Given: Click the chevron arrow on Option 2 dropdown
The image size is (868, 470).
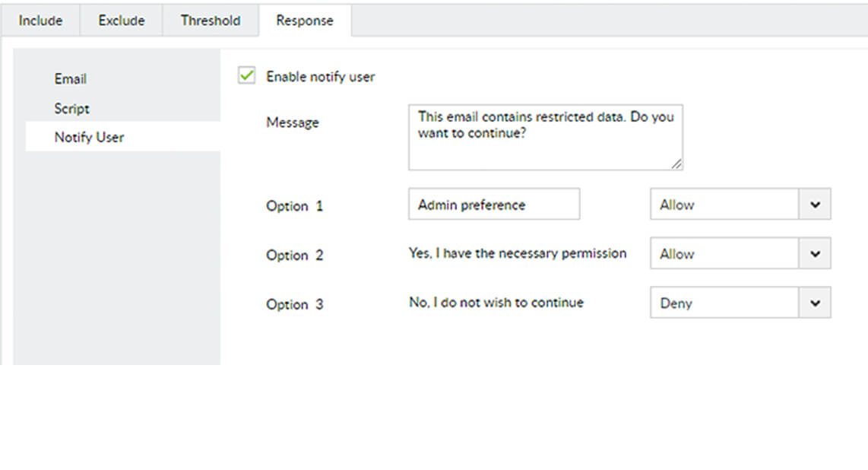Looking at the screenshot, I should pyautogui.click(x=815, y=254).
